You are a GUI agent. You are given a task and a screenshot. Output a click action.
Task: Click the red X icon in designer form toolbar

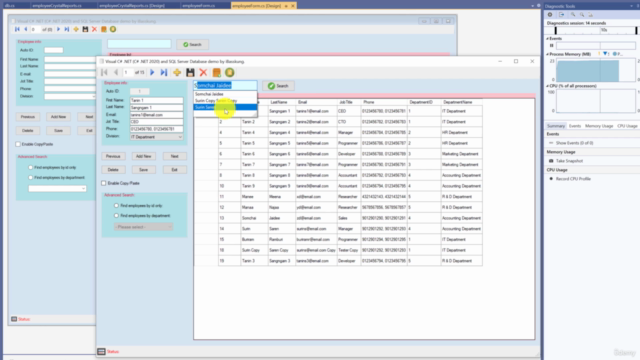pos(94,29)
